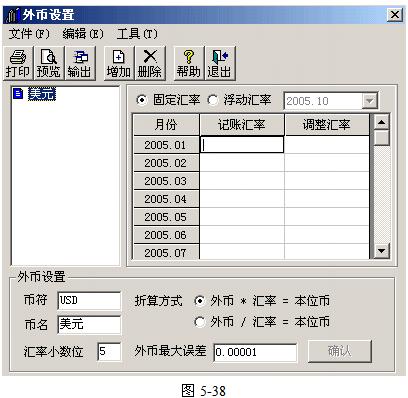Viewport: 408px width, 398px height.
Task: Click the 币符 input field containing USD
Action: (x=89, y=301)
